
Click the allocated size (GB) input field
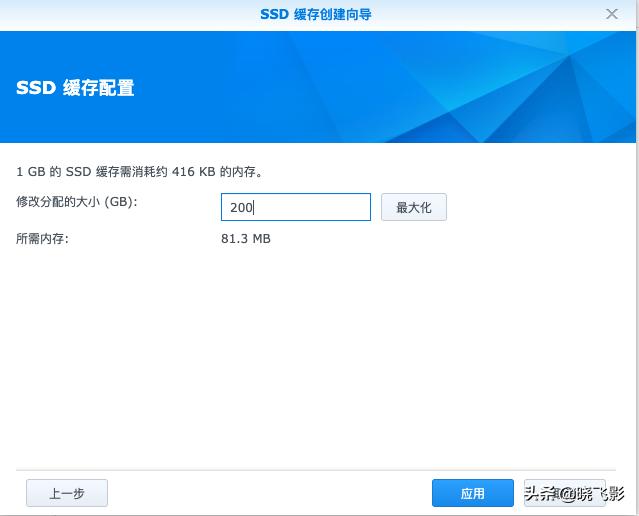[296, 207]
